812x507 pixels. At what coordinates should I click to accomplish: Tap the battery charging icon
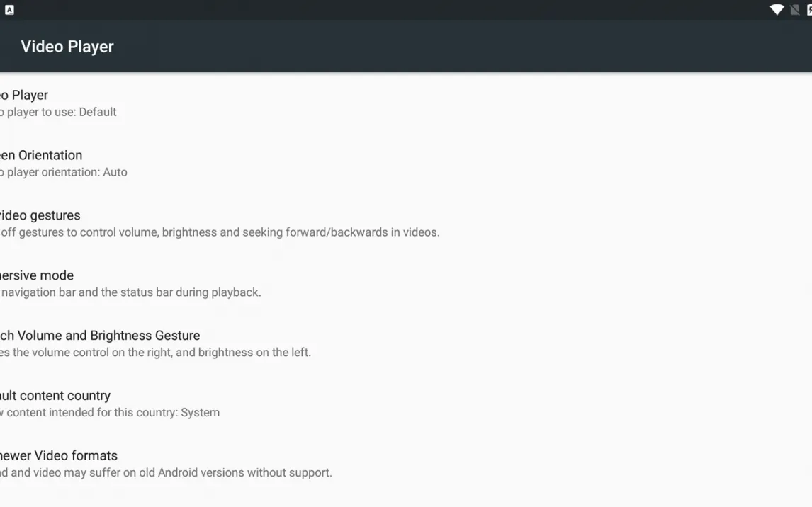point(809,9)
